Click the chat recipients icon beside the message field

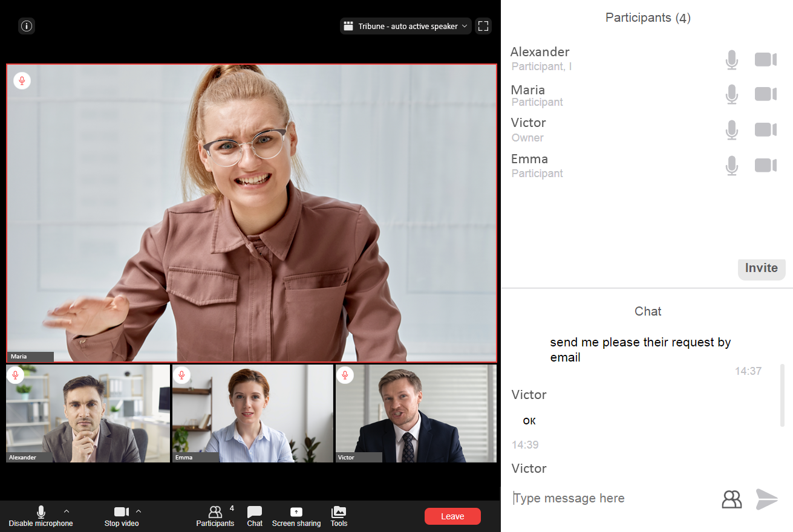pos(731,499)
